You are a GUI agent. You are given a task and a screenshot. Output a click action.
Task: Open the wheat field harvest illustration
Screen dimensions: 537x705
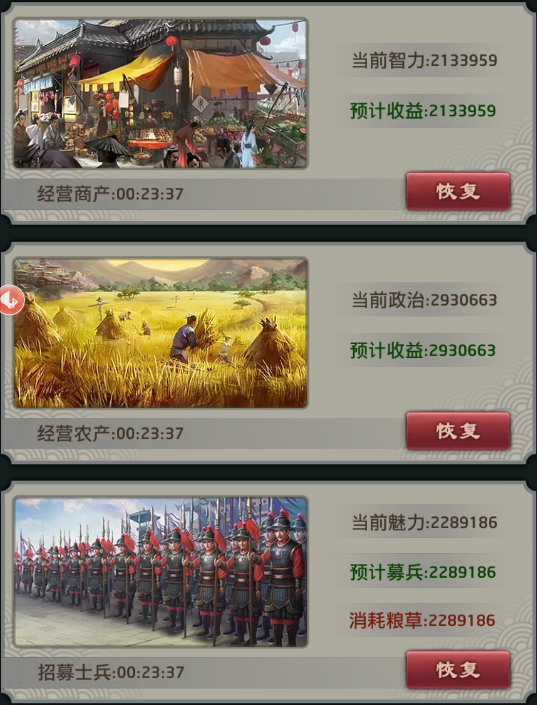coord(161,333)
